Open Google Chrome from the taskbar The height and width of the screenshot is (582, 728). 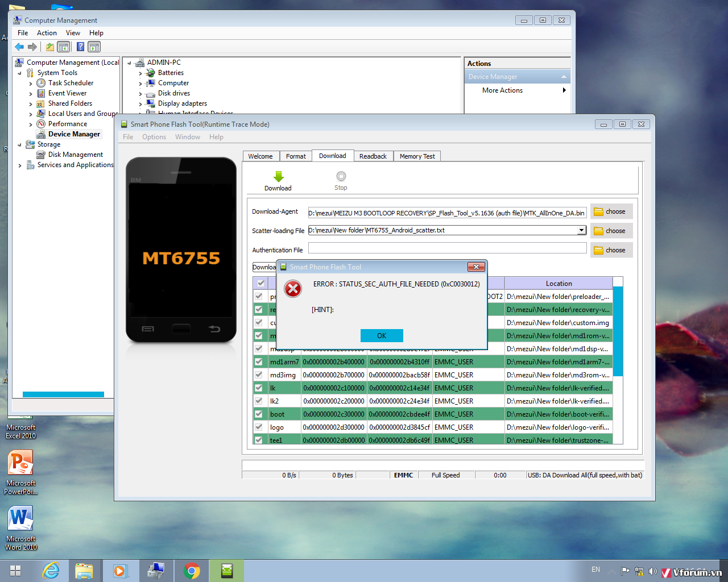pos(192,571)
